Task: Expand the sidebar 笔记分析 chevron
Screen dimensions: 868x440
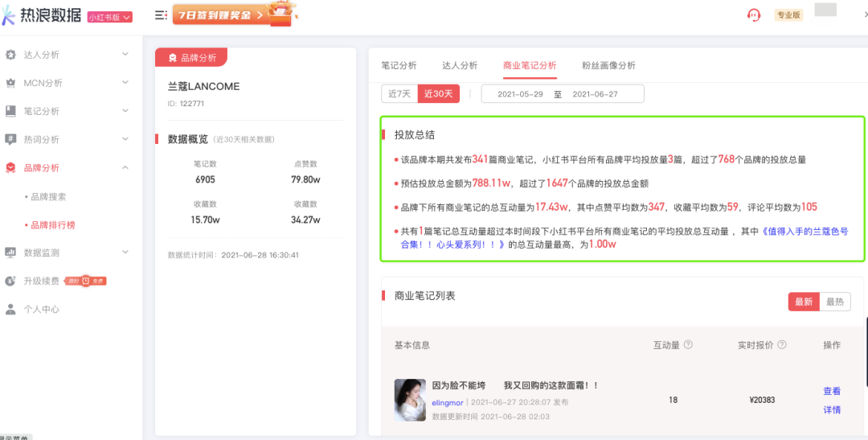Action: point(125,111)
